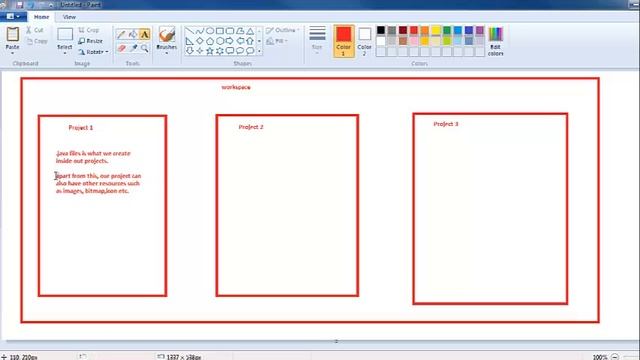Click the 100% zoom level text
The image size is (640, 360).
[x=600, y=357]
